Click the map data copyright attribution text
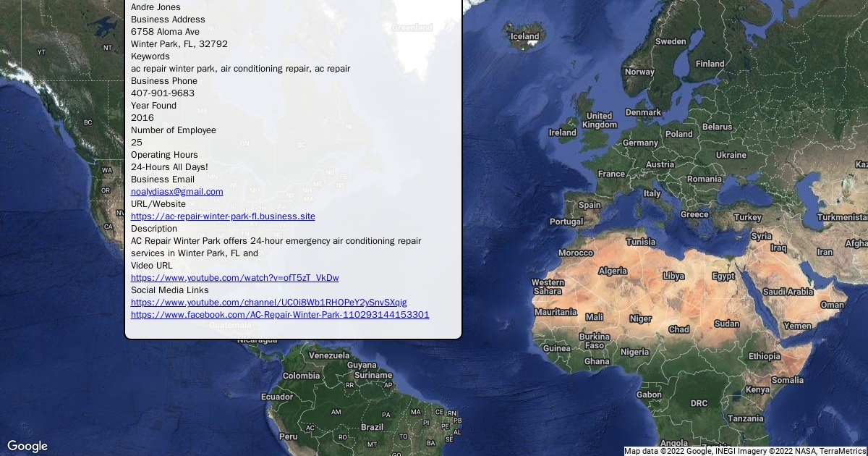 tap(745, 451)
